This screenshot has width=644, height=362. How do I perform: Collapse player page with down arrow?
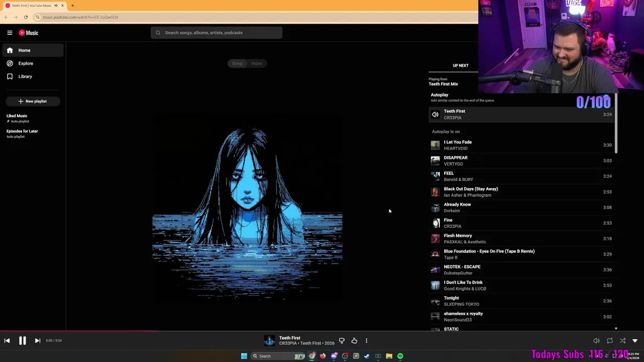click(x=635, y=341)
